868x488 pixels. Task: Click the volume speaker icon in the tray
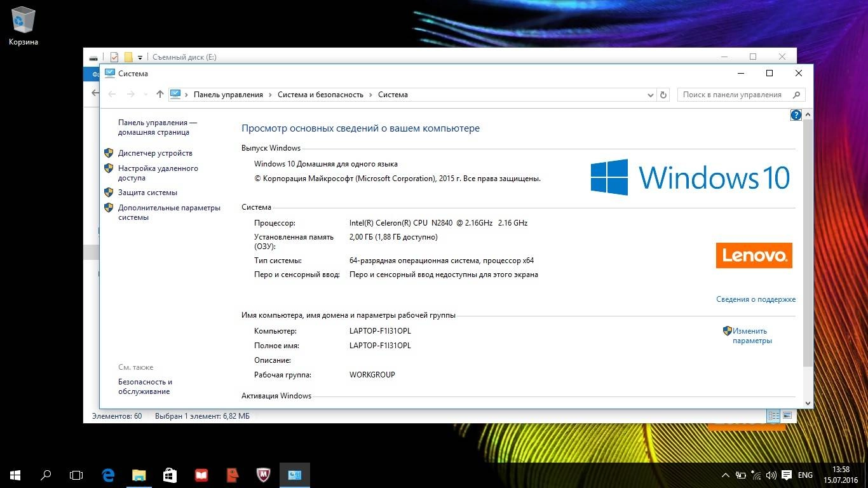point(771,475)
